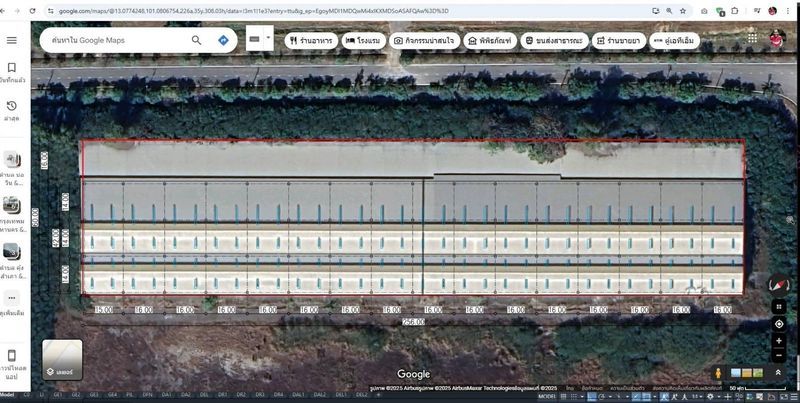
Task: Open the Saved places bookmark icon
Action: pyautogui.click(x=12, y=68)
